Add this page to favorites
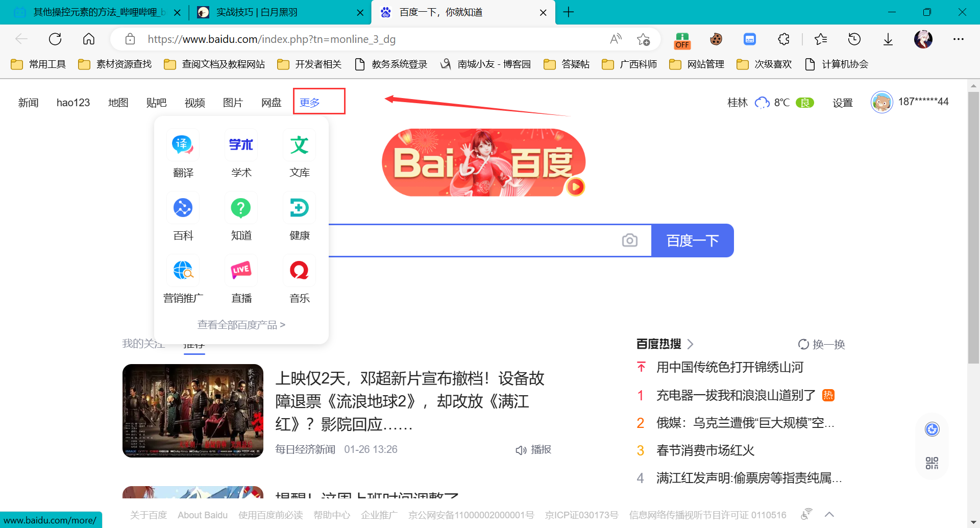The width and height of the screenshot is (980, 528). point(643,39)
